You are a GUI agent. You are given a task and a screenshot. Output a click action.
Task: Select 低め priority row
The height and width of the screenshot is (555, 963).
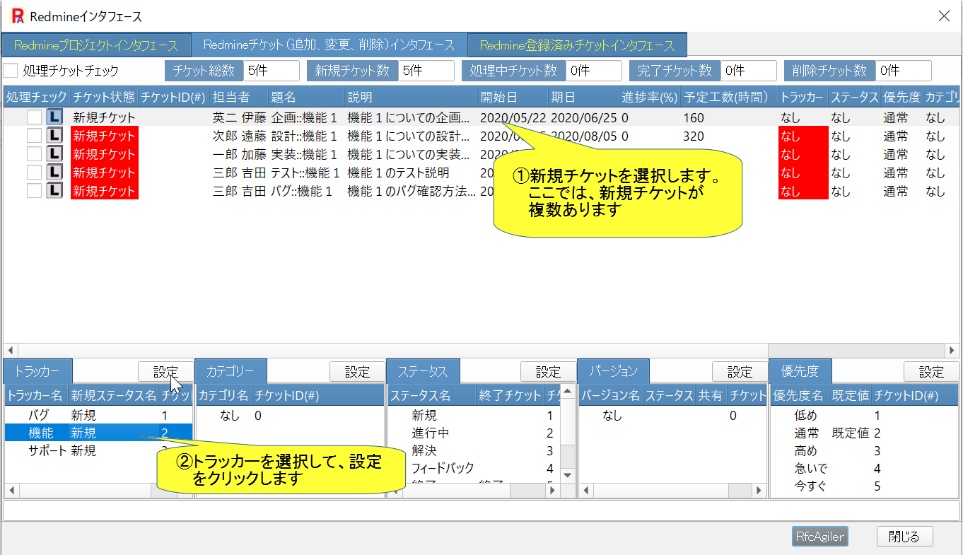point(864,415)
